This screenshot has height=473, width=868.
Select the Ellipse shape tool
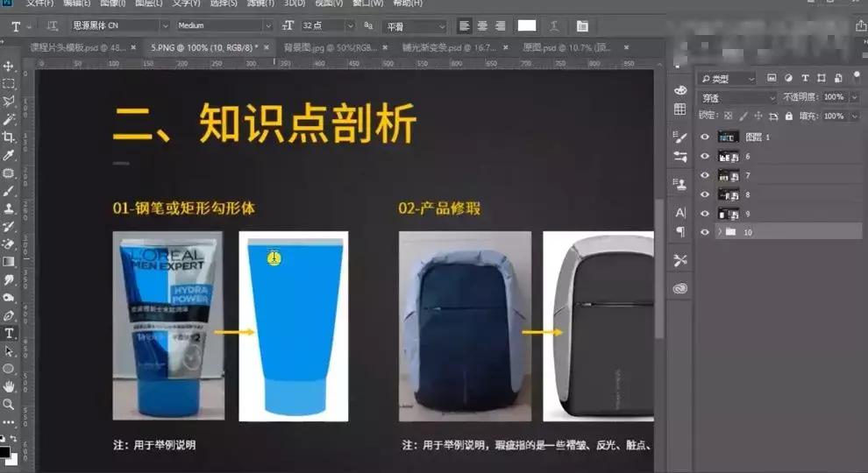pos(8,369)
